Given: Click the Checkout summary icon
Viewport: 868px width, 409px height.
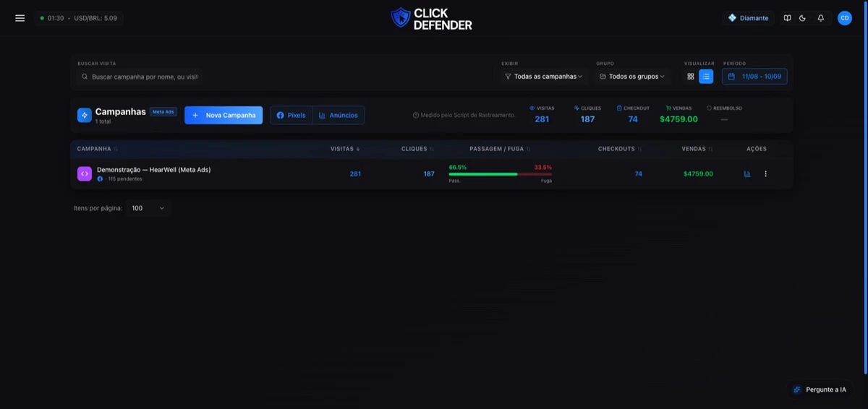Looking at the screenshot, I should 619,108.
